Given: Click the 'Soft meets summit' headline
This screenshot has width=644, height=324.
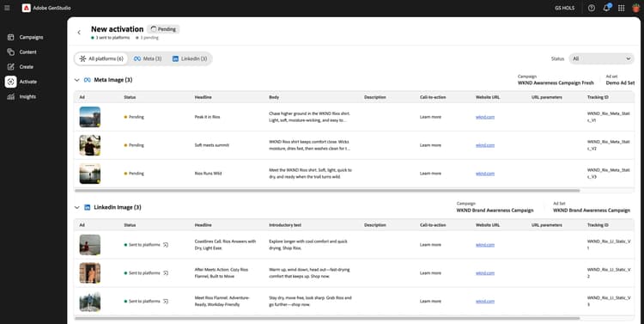Looking at the screenshot, I should pyautogui.click(x=212, y=145).
